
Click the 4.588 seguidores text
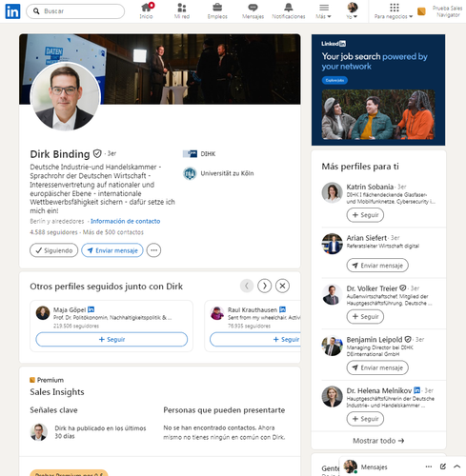[53, 232]
